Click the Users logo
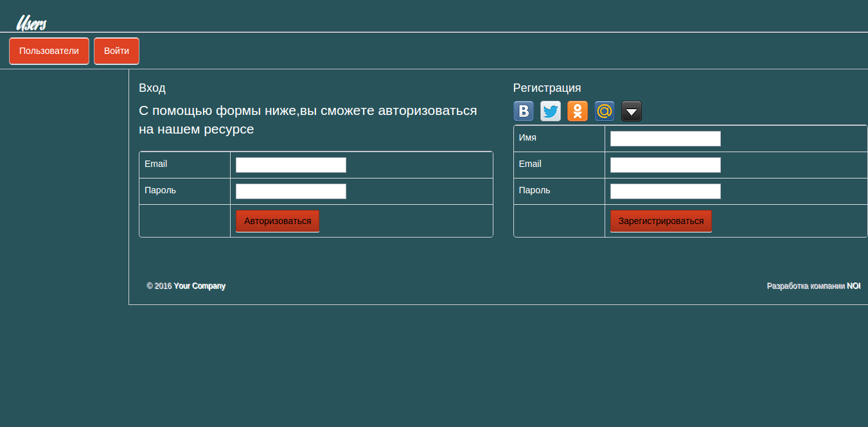 point(31,23)
